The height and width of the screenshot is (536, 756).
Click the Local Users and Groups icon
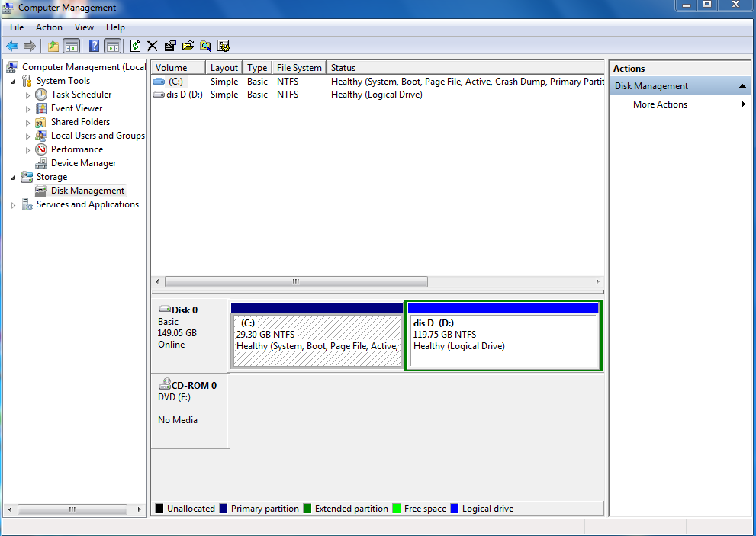pyautogui.click(x=41, y=136)
